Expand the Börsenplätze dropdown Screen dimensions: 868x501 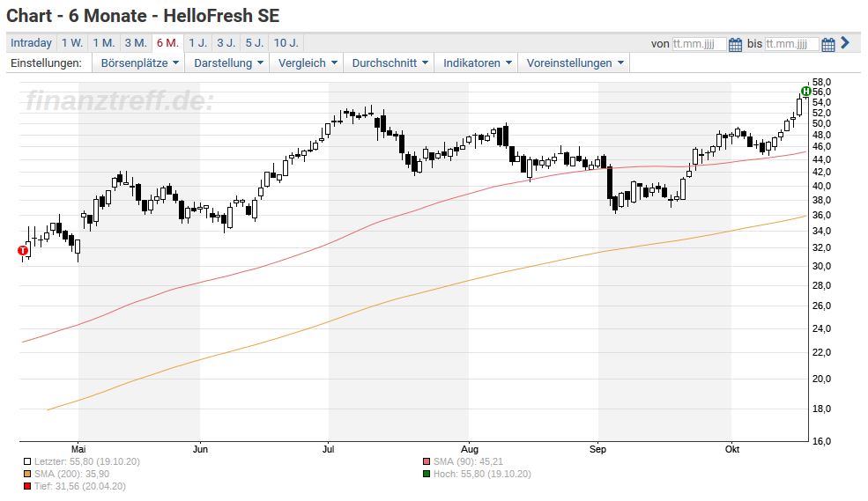click(139, 63)
